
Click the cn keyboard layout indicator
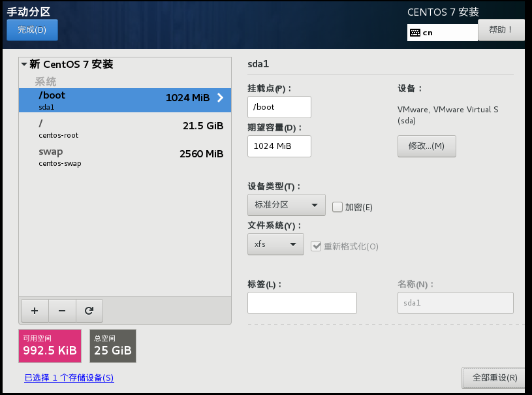[x=443, y=33]
